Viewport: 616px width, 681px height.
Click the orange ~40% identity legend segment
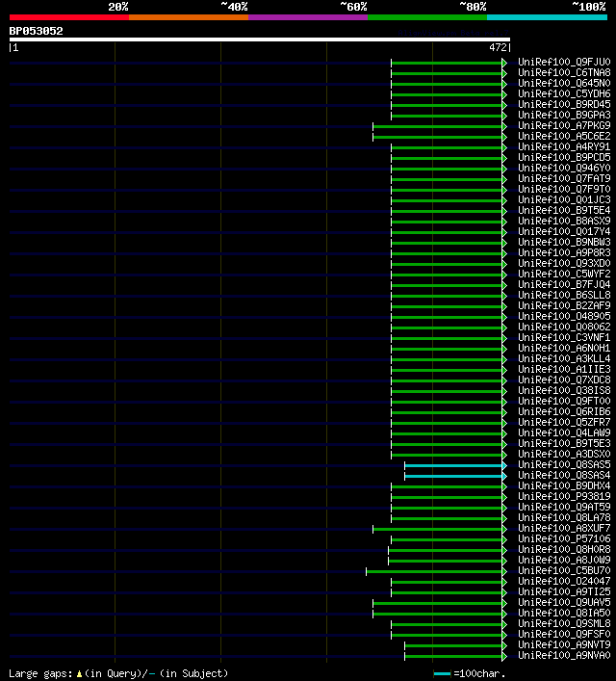189,17
